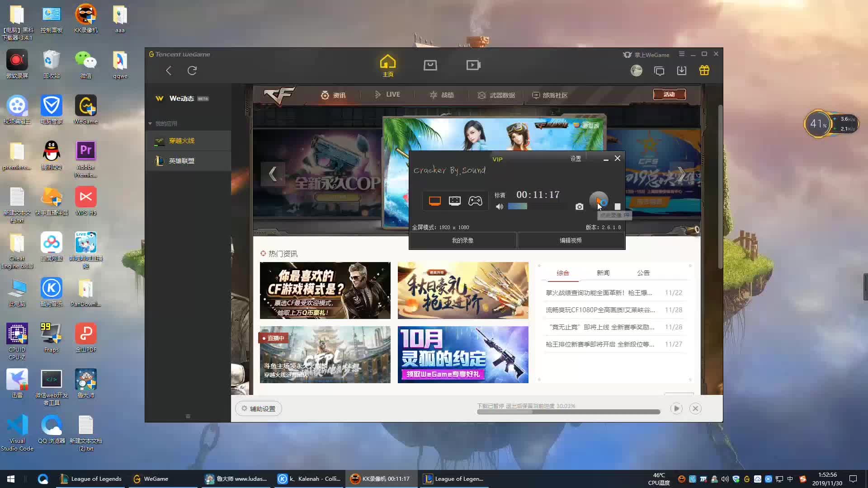Select full-screen recording mode in KK recorder
The height and width of the screenshot is (488, 868).
(434, 201)
